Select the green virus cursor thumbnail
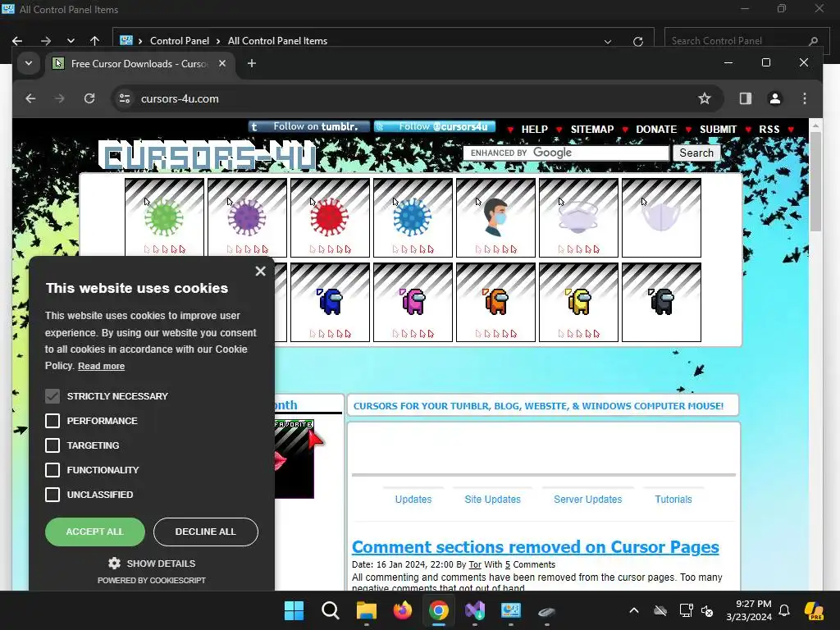840x630 pixels. point(164,218)
